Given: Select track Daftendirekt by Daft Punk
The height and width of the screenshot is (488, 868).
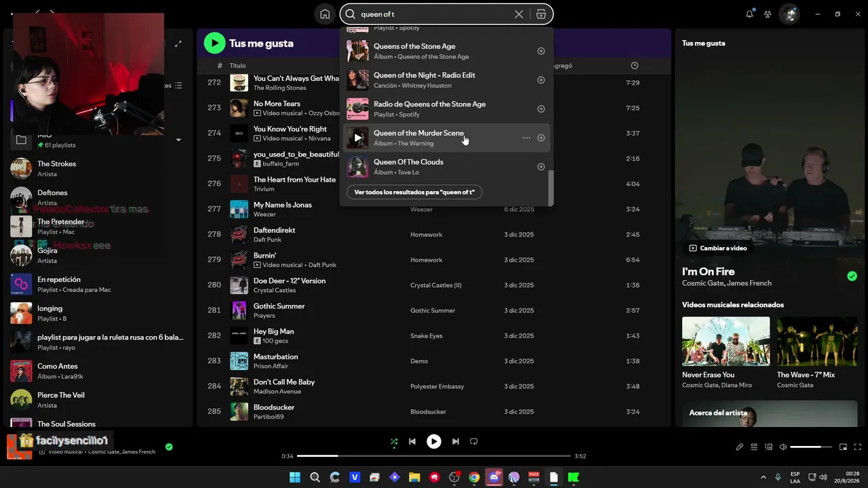Looking at the screenshot, I should click(x=434, y=235).
